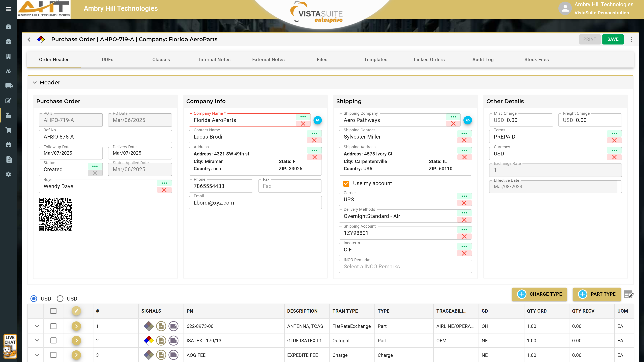The width and height of the screenshot is (644, 362).
Task: Click the CHARGE TYPE button
Action: pyautogui.click(x=539, y=294)
